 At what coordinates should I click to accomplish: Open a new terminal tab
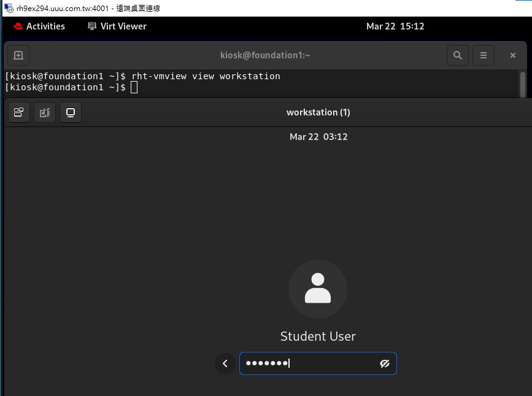click(18, 55)
